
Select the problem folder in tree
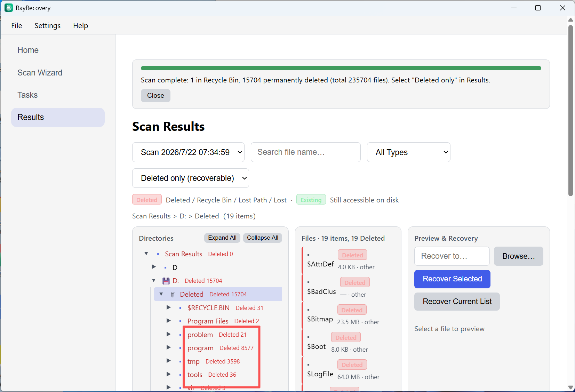coord(200,335)
